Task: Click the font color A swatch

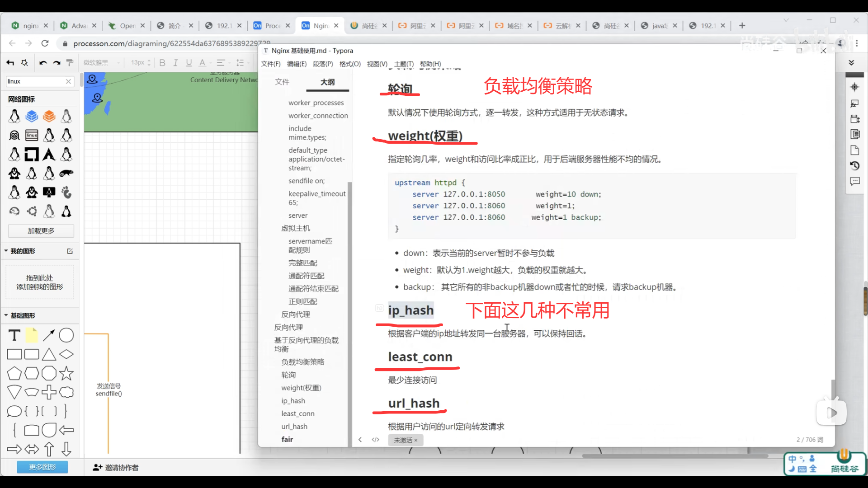Action: click(202, 63)
